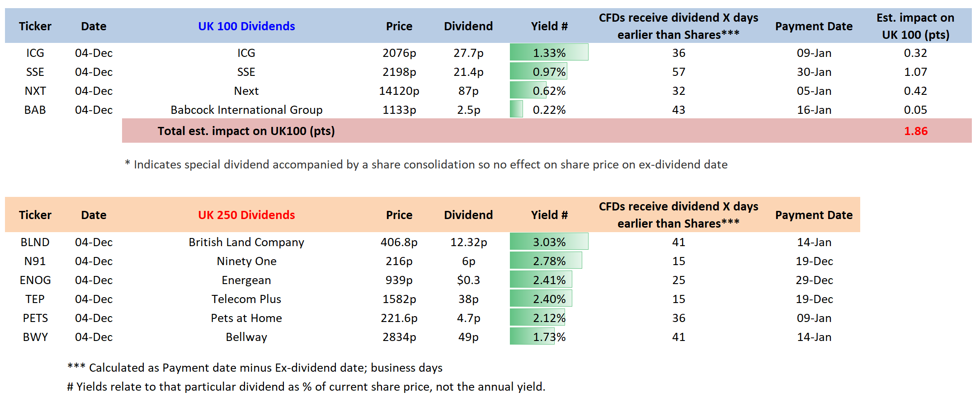Click the special dividend footnote text
The height and width of the screenshot is (406, 980).
click(426, 164)
